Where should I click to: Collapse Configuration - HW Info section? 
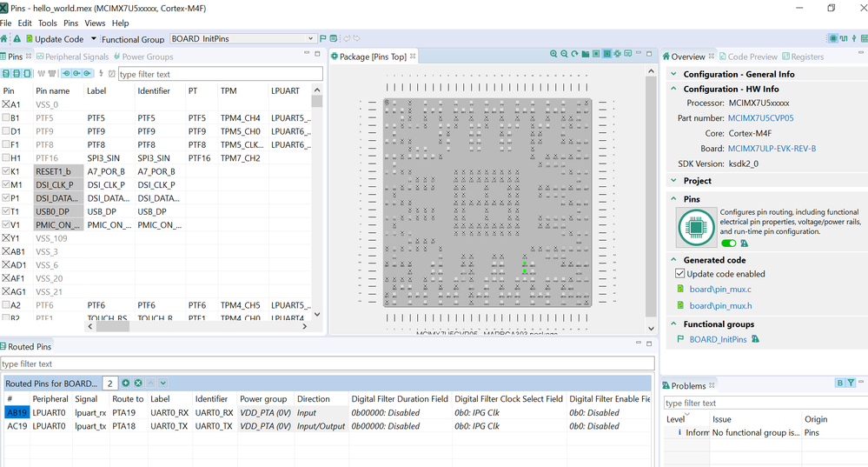[x=673, y=89]
